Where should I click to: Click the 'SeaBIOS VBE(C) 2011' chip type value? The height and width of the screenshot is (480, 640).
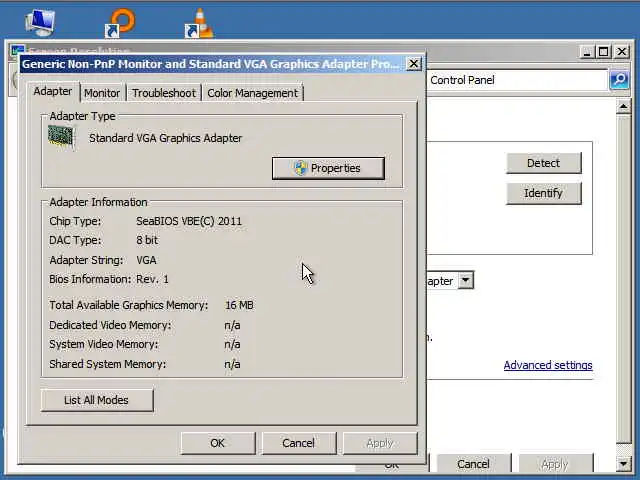coord(189,221)
